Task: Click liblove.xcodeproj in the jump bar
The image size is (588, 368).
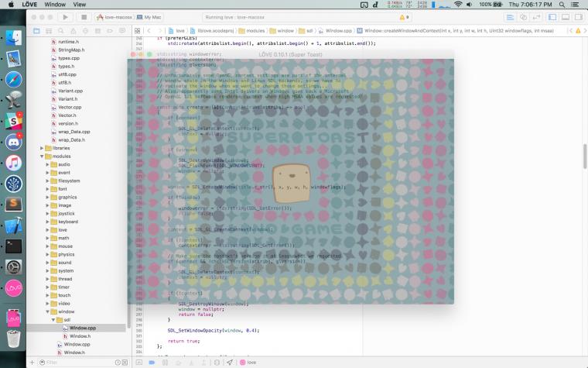Action: click(x=212, y=31)
